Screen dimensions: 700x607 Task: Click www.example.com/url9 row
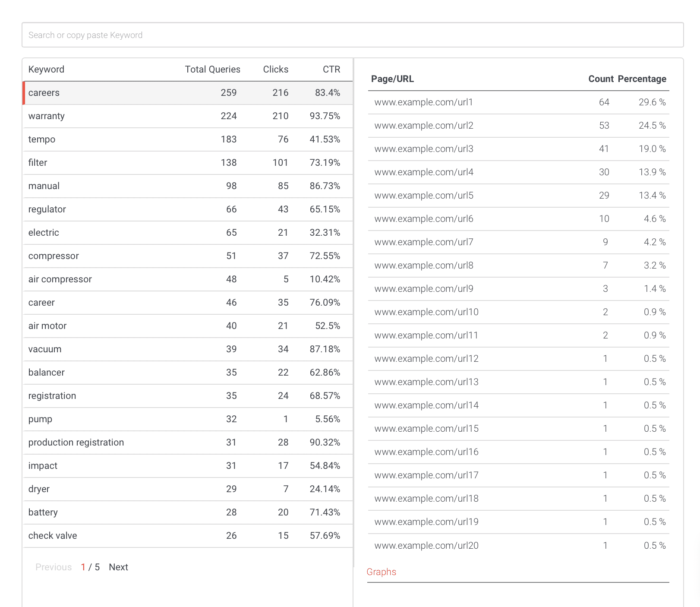[x=519, y=289]
